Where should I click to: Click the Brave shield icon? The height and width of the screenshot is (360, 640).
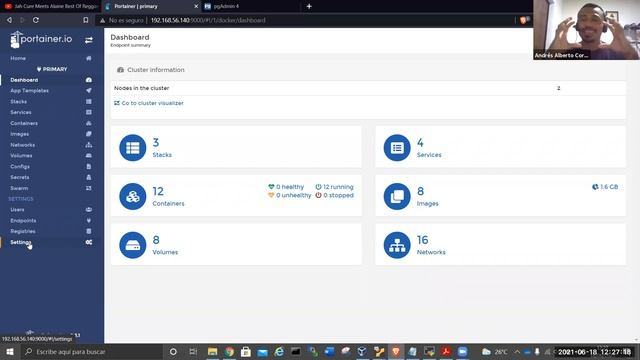pyautogui.click(x=523, y=20)
